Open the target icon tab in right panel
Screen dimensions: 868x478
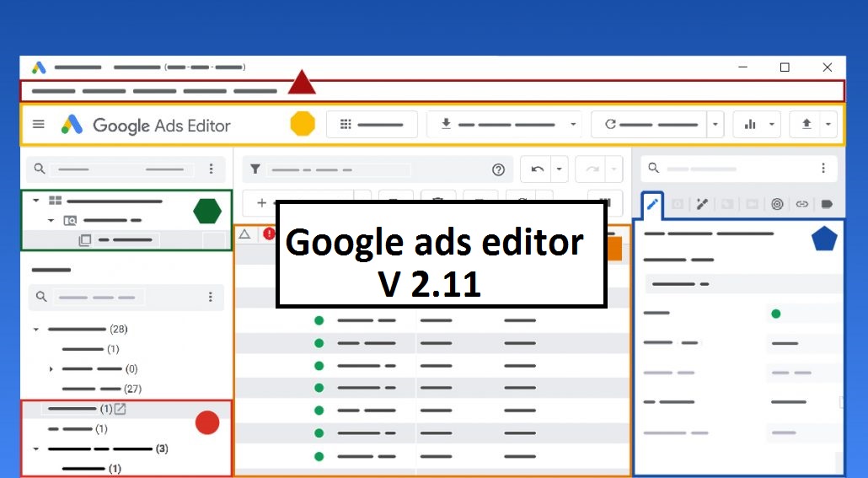pos(777,204)
